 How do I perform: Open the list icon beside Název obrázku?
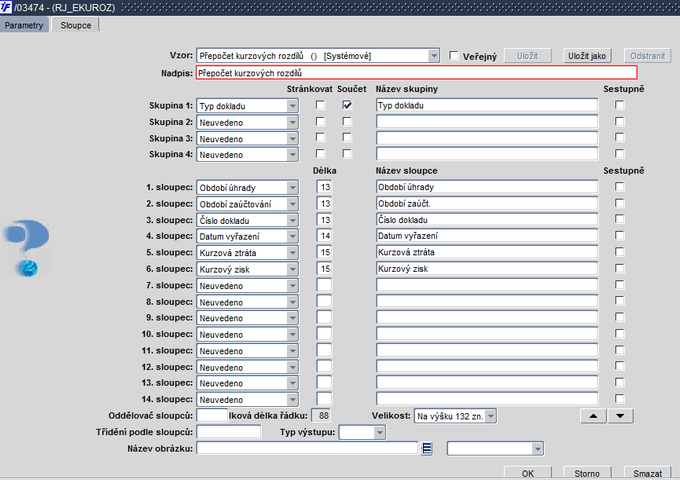(x=426, y=449)
